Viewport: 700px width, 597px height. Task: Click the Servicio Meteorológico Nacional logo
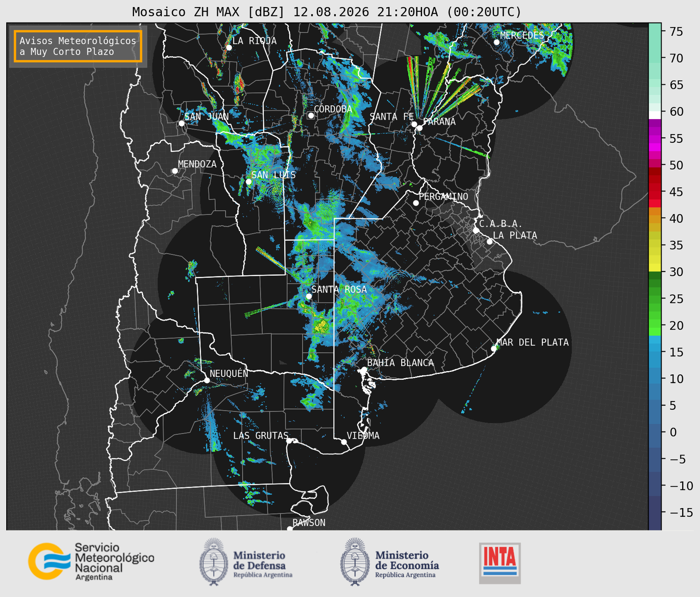click(91, 561)
